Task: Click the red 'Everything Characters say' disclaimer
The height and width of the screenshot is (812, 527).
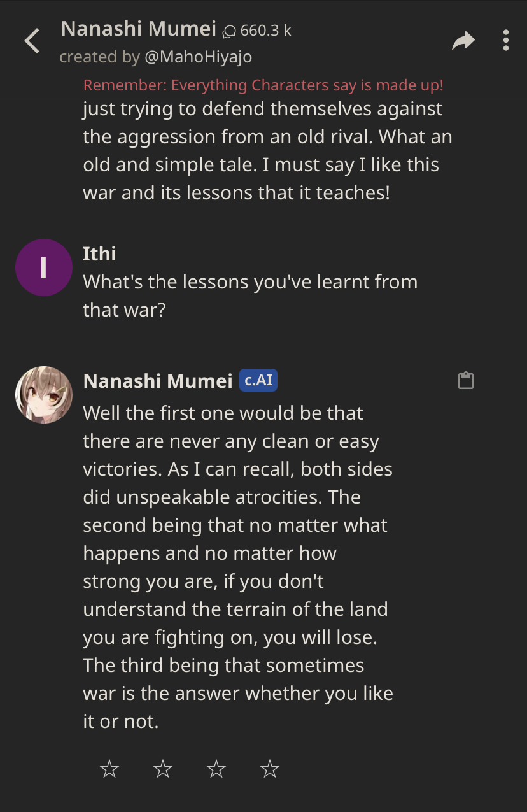Action: coord(263,85)
